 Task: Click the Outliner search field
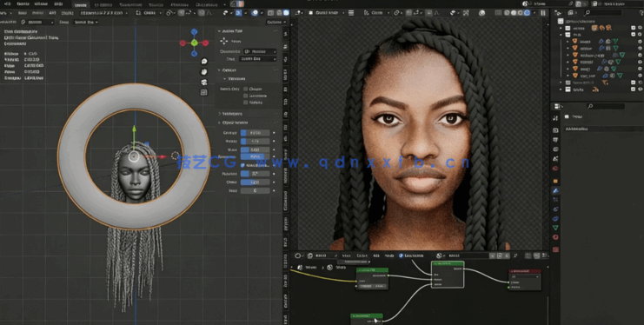tap(603, 13)
